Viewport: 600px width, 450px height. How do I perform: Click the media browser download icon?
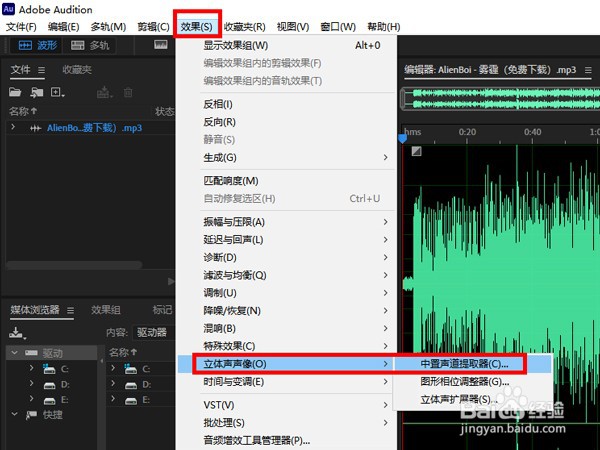pyautogui.click(x=17, y=333)
